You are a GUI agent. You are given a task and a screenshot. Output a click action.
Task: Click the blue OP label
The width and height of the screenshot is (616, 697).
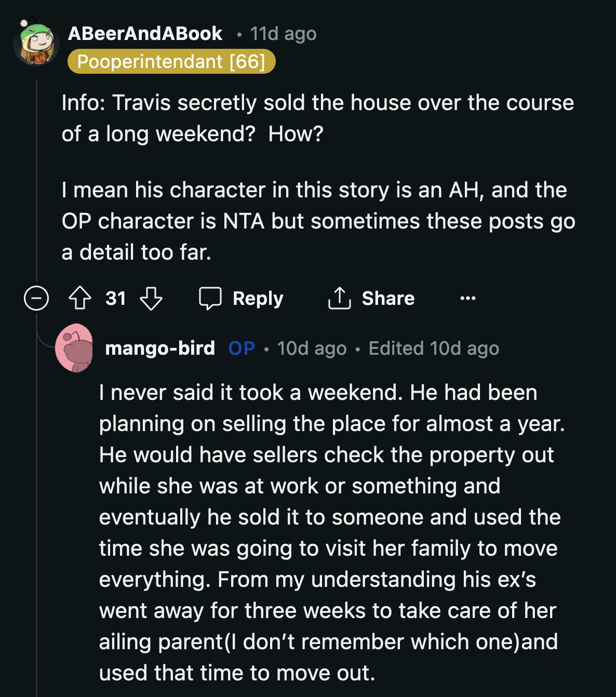click(x=241, y=347)
